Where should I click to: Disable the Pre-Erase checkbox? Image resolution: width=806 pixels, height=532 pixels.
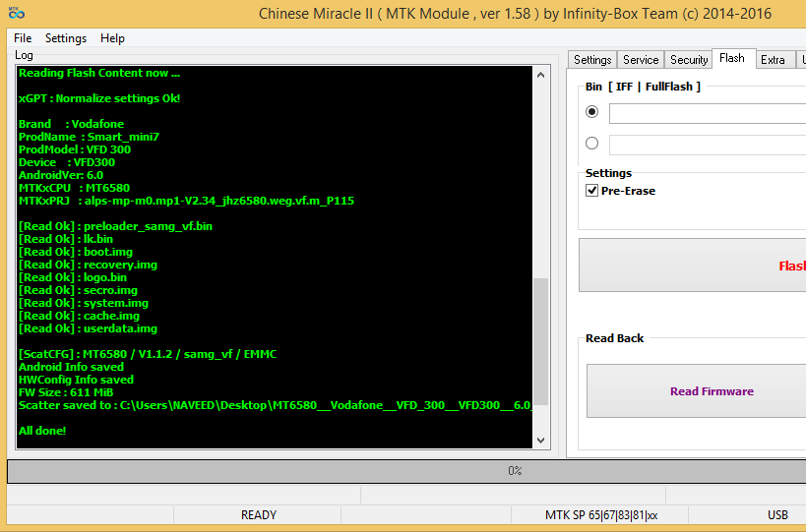(x=591, y=191)
